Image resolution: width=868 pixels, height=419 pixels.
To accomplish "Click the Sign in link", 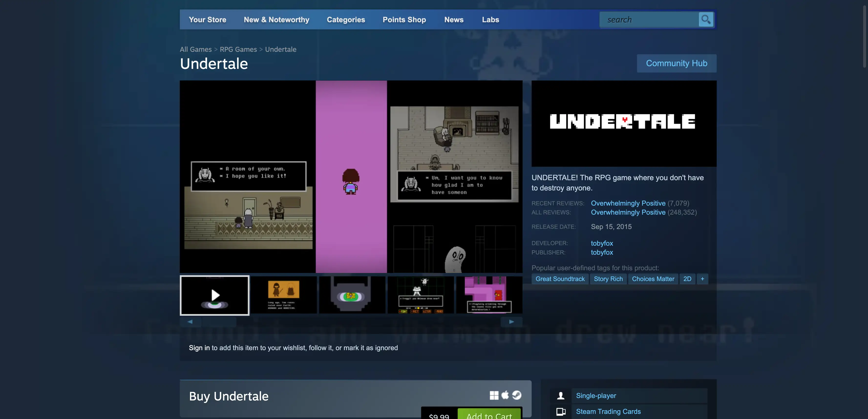I will (199, 348).
